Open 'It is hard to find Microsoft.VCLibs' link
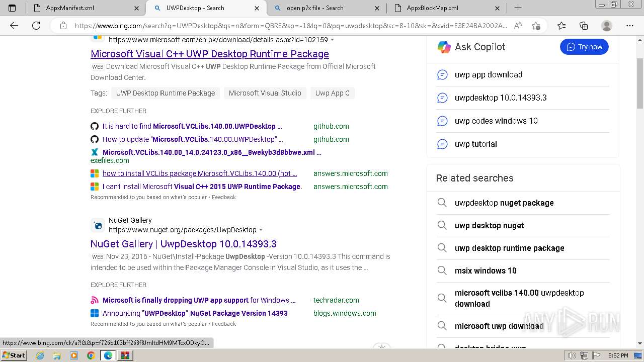Image resolution: width=644 pixels, height=362 pixels. click(192, 126)
